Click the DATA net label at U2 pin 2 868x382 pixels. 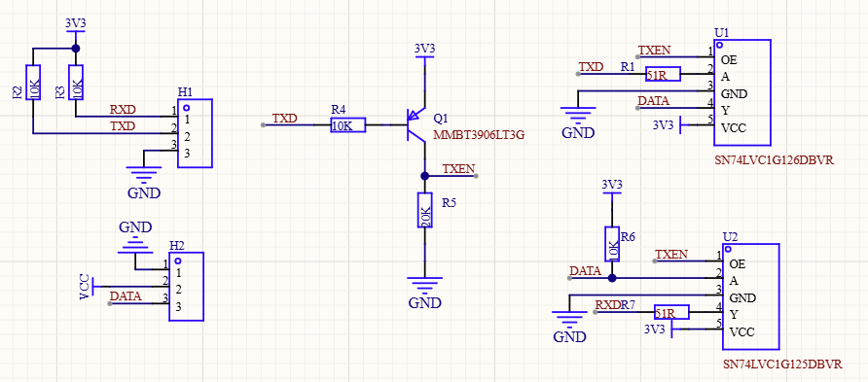point(586,271)
